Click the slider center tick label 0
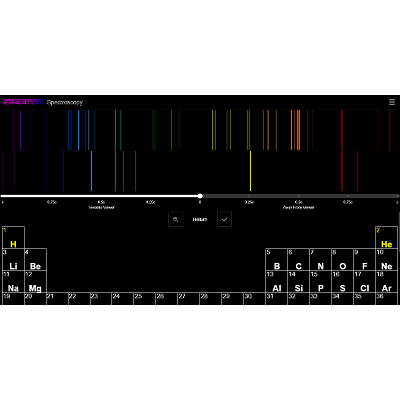 pyautogui.click(x=200, y=202)
